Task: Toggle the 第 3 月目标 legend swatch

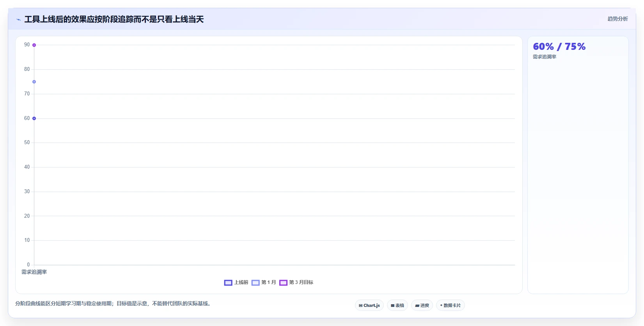Action: [x=283, y=282]
